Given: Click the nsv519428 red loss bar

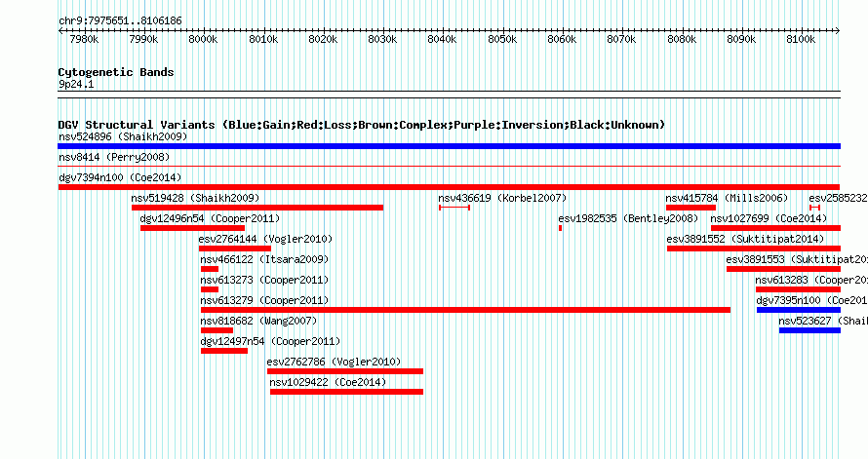Looking at the screenshot, I should coord(256,208).
